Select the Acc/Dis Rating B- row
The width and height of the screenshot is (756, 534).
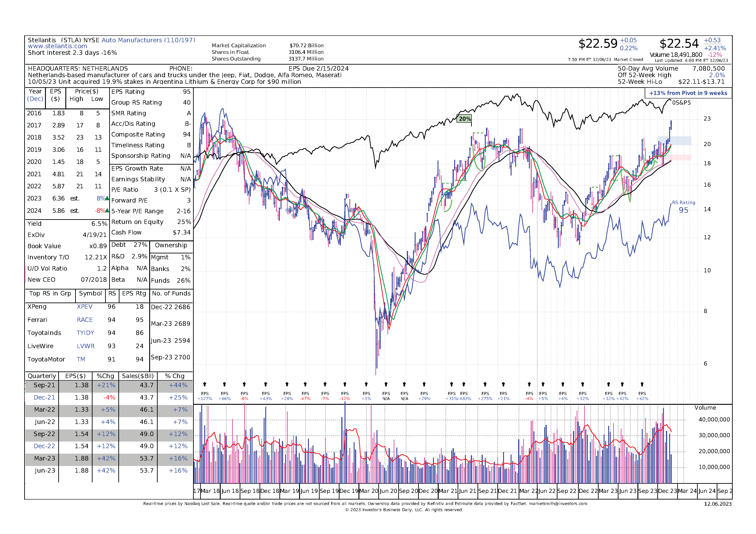pos(151,124)
